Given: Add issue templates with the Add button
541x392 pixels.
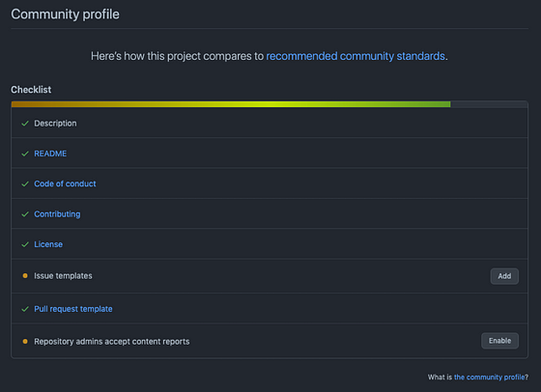Looking at the screenshot, I should (504, 276).
